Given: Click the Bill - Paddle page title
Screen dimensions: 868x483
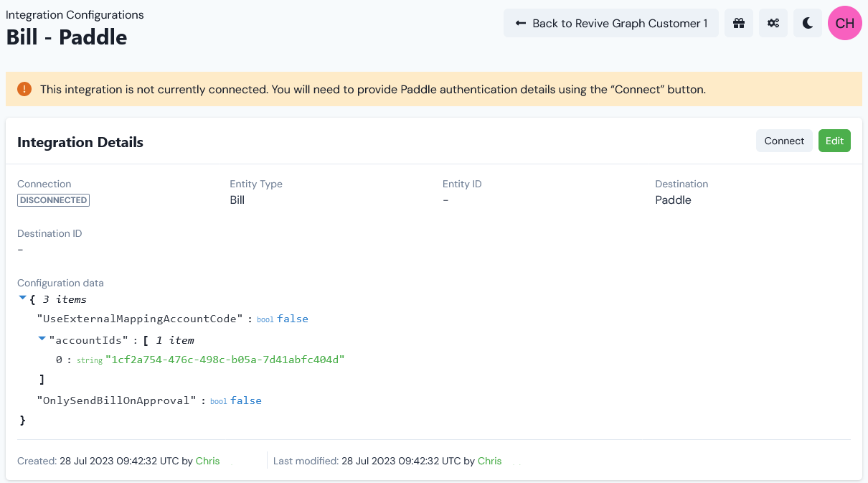Looking at the screenshot, I should click(x=67, y=37).
